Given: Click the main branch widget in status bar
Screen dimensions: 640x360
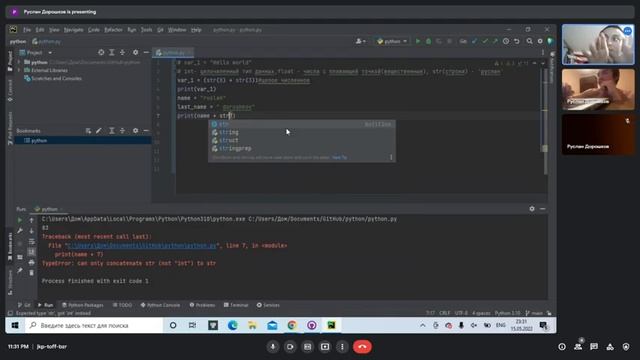Looking at the screenshot, I should [x=535, y=313].
